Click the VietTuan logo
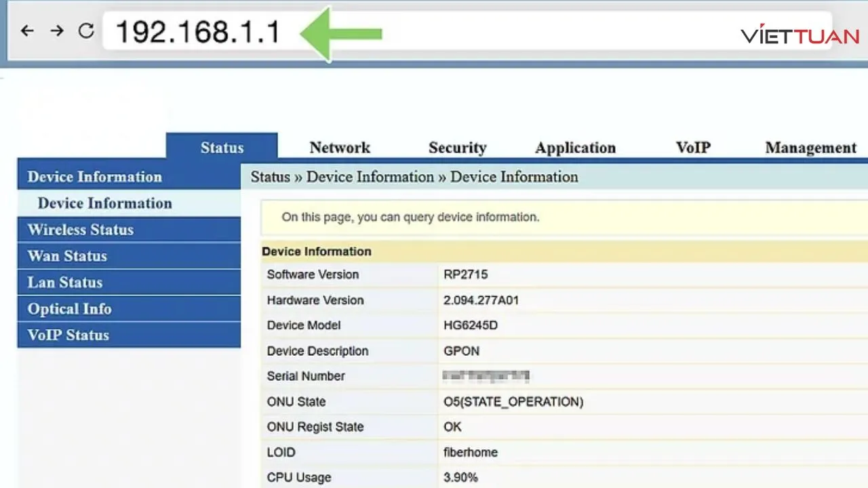The height and width of the screenshot is (488, 868). tap(800, 35)
